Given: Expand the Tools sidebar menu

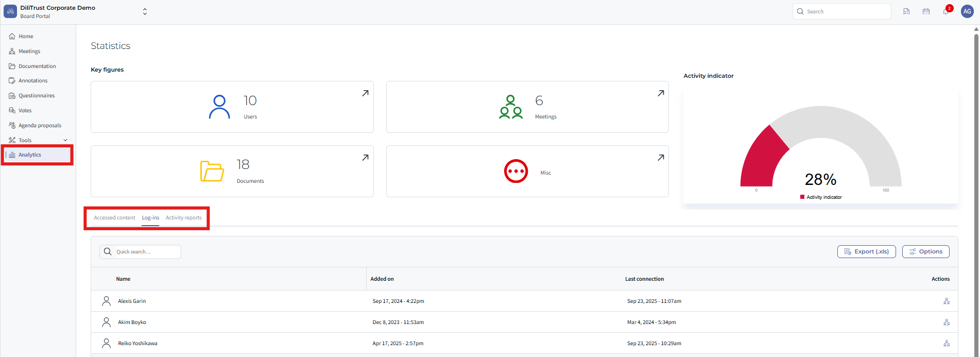Looking at the screenshot, I should [x=38, y=140].
